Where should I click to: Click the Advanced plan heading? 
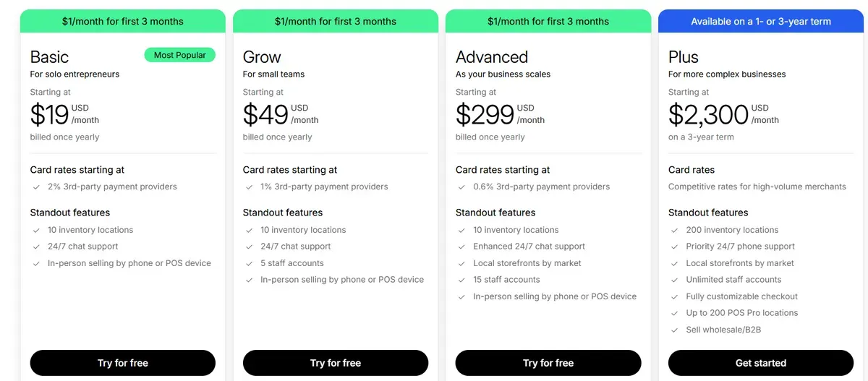click(491, 57)
